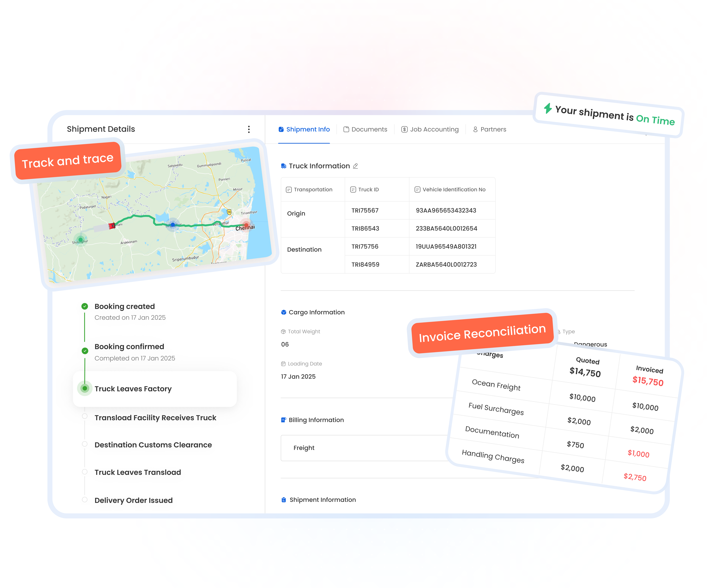The height and width of the screenshot is (588, 707).
Task: Click the Booking created step title
Action: 125,306
